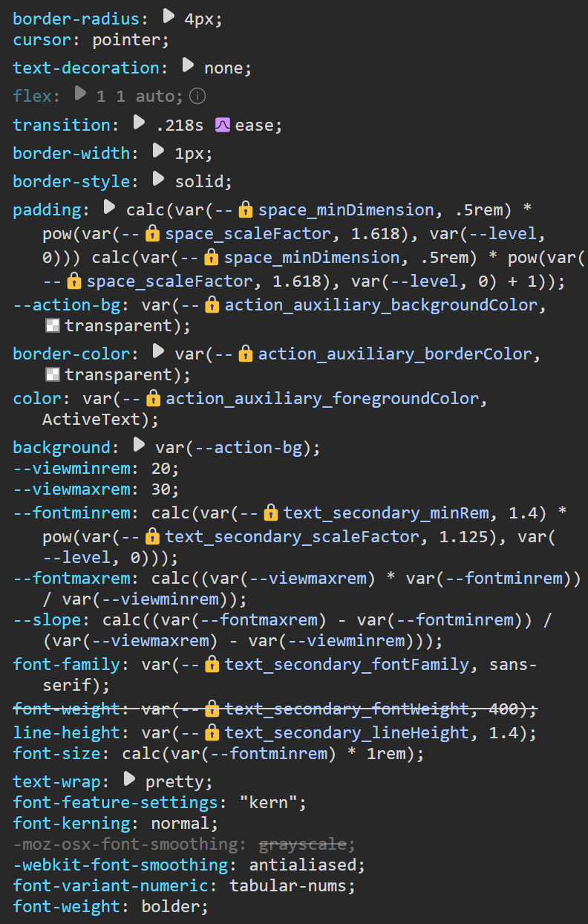Edit the solid border-style value
Screen dimensions: 588x924
point(199,181)
